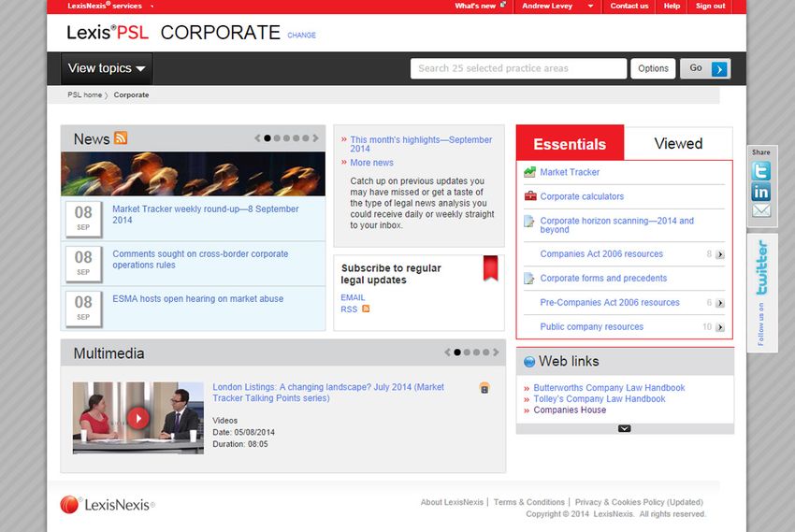Go to next news slide arrow
The width and height of the screenshot is (795, 532).
[x=315, y=137]
